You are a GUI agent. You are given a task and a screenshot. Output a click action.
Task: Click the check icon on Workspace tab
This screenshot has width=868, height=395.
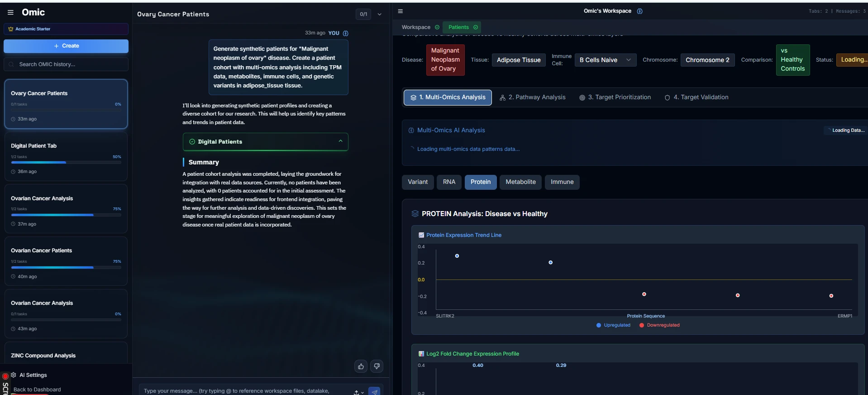point(437,27)
